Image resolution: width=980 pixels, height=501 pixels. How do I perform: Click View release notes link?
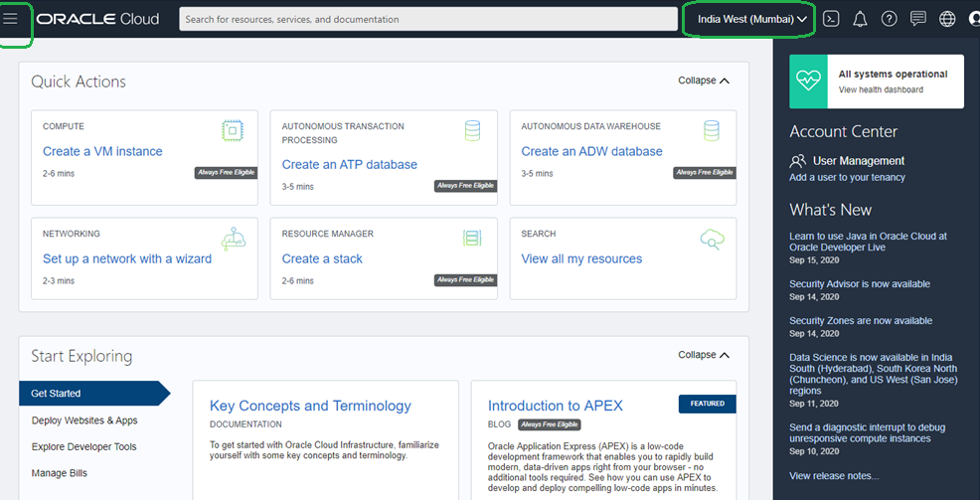click(x=834, y=476)
